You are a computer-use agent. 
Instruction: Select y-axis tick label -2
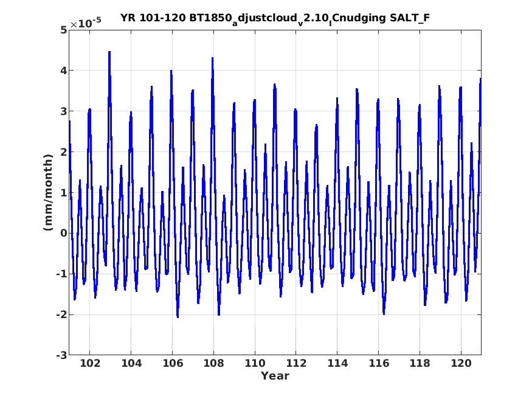(62, 315)
